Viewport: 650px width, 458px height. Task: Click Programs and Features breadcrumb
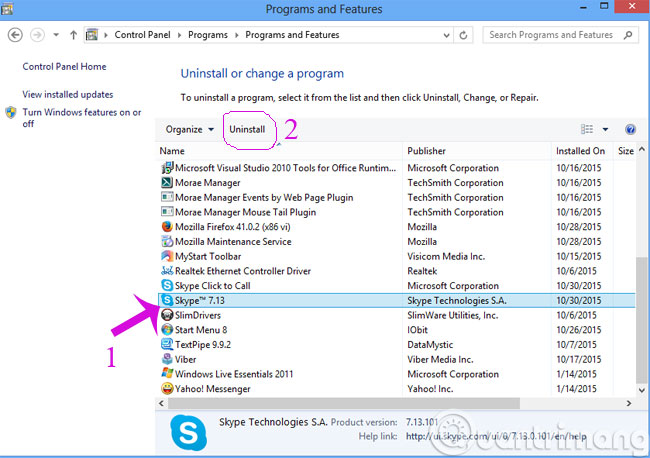pyautogui.click(x=292, y=35)
